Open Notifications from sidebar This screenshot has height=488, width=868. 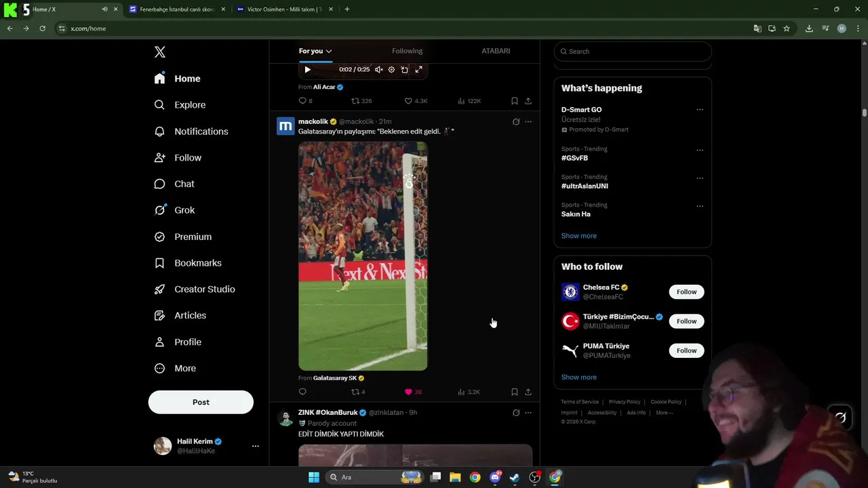(x=191, y=131)
